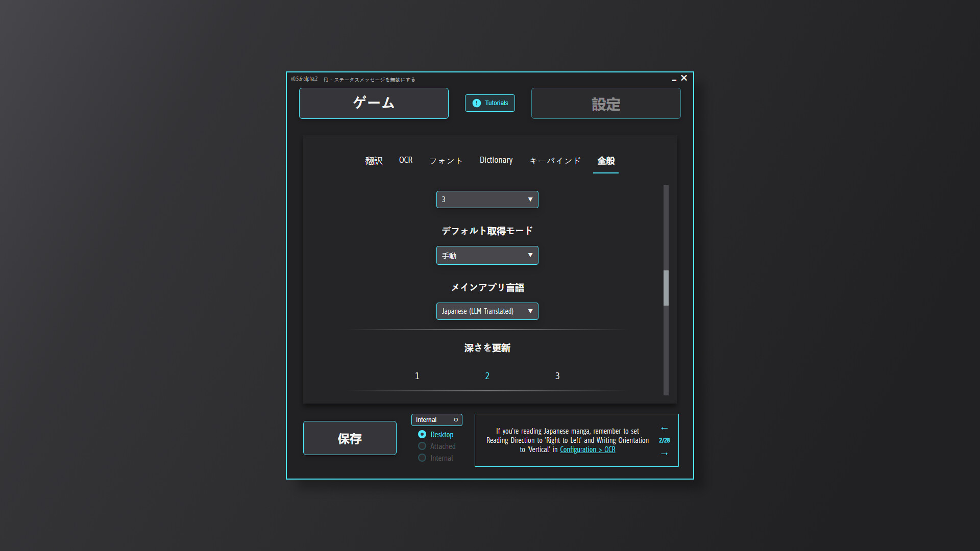Open the Dictionary tab
This screenshot has height=551, width=980.
pyautogui.click(x=496, y=160)
